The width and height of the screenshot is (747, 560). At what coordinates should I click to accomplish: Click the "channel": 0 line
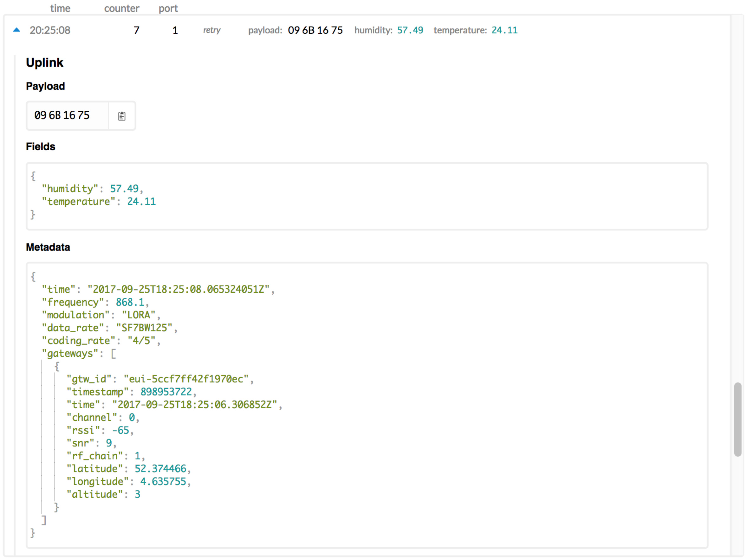[103, 418]
